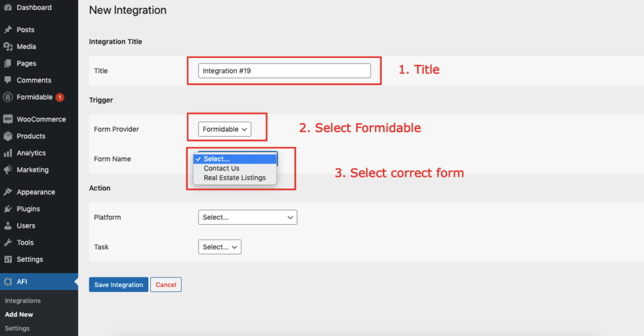Click the Comments speech bubble icon
This screenshot has width=644, height=336.
[8, 80]
